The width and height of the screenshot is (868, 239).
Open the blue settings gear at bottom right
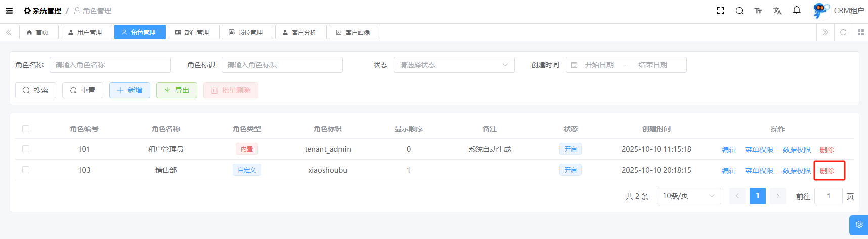point(859,224)
